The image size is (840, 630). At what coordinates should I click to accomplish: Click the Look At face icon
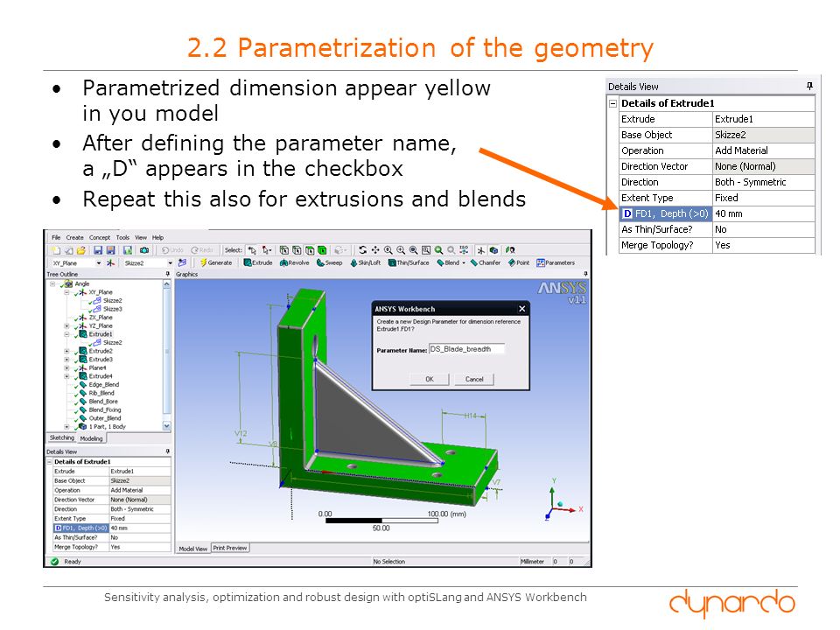click(x=510, y=250)
